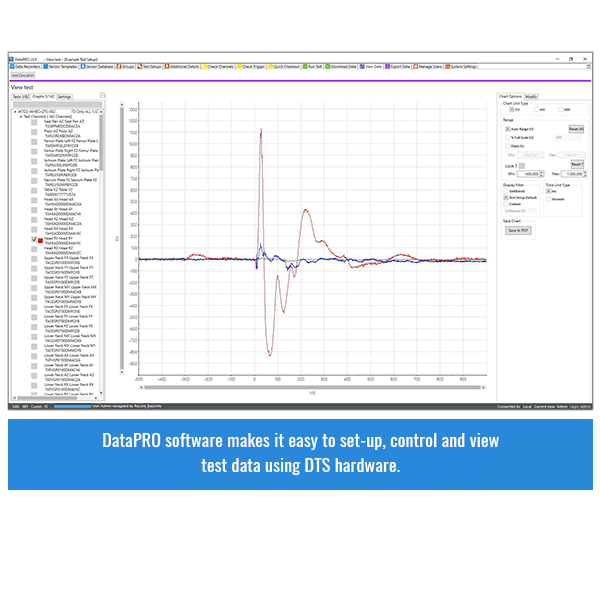The height and width of the screenshot is (600, 600).
Task: Click the Reset All button
Action: 576,129
